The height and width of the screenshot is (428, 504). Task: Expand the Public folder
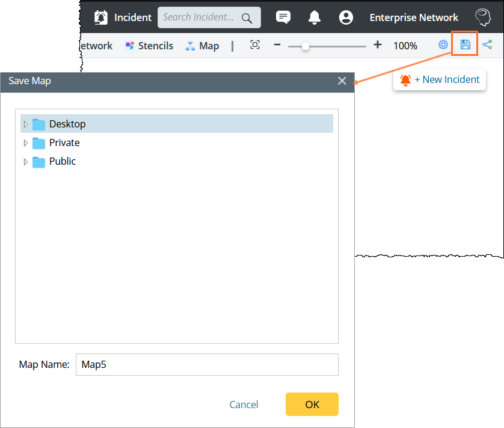coord(26,162)
